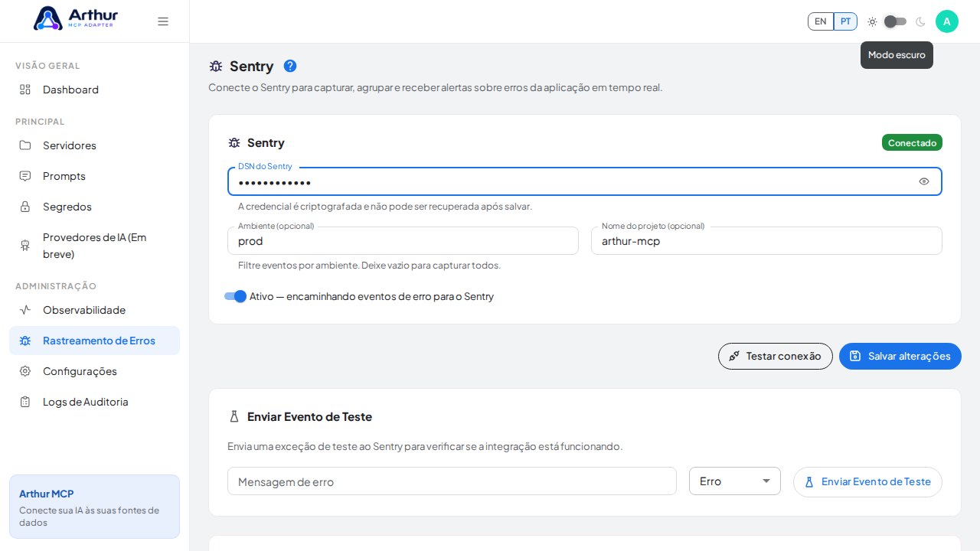Screen dimensions: 980x551
Task: Click the flask icon beside Enviar Evento de Teste heading
Action: 234,417
